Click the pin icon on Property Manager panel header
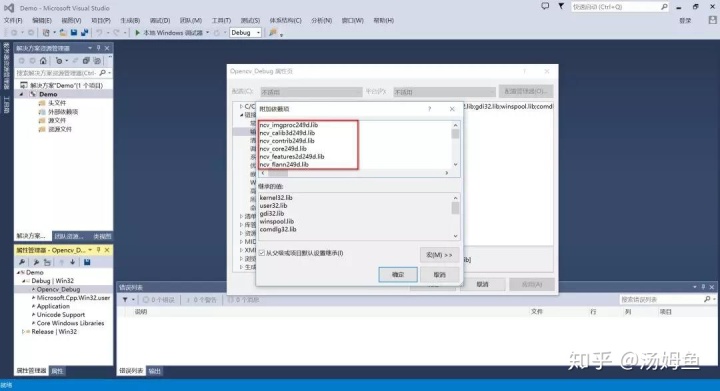Screen dimensions: 720x391 click(98, 250)
